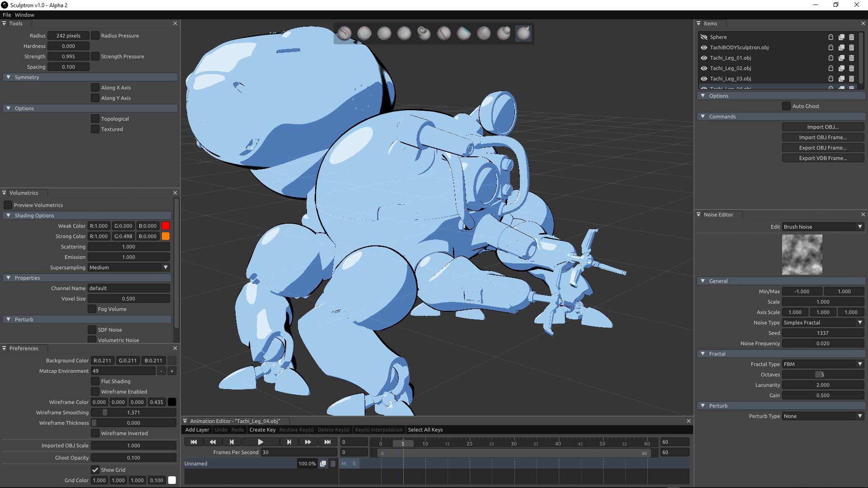
Task: Select the snake hook brush with S-curve icon
Action: click(x=344, y=33)
